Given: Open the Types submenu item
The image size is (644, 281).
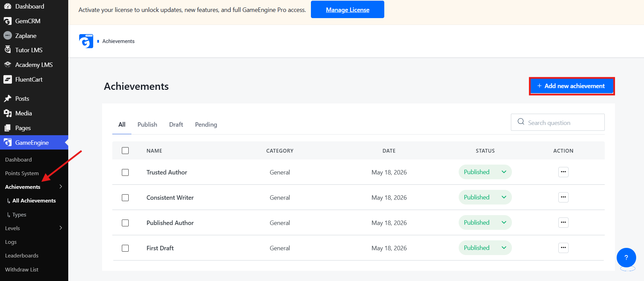Looking at the screenshot, I should [x=19, y=214].
